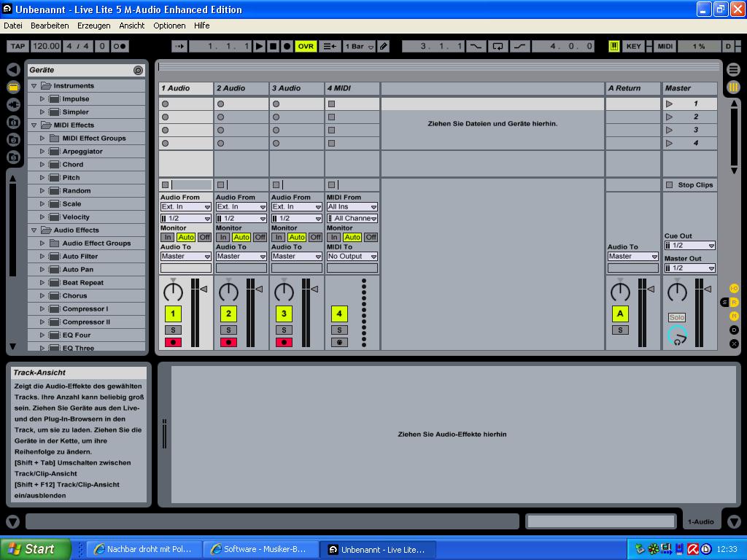Enable KEY map mode
The height and width of the screenshot is (560, 747).
tap(633, 46)
